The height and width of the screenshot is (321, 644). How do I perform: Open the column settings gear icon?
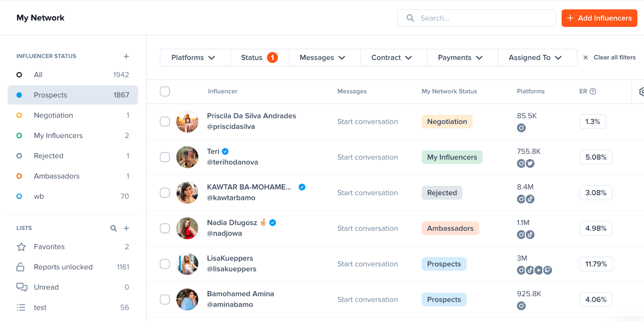point(641,91)
